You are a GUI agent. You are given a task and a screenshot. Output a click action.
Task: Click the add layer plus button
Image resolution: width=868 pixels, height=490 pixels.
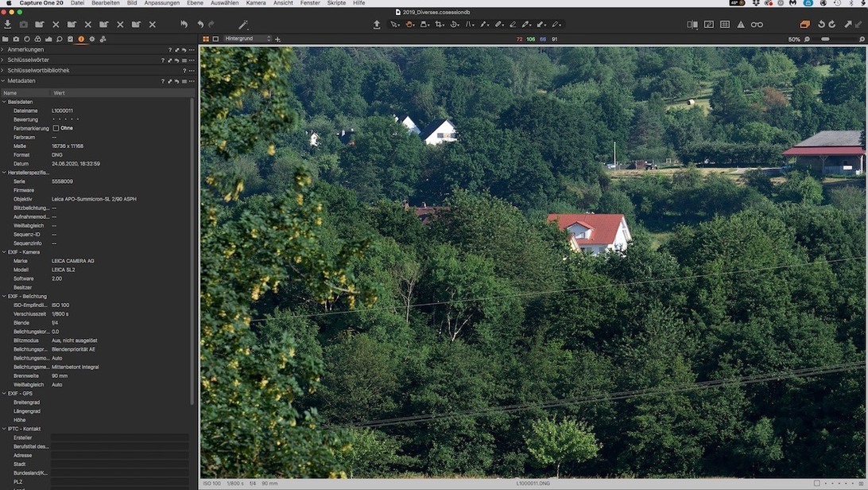point(277,39)
